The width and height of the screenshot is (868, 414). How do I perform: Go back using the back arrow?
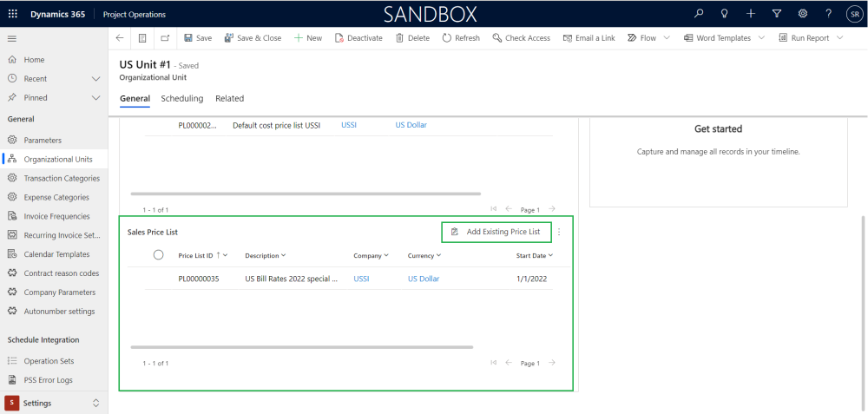[x=120, y=38]
